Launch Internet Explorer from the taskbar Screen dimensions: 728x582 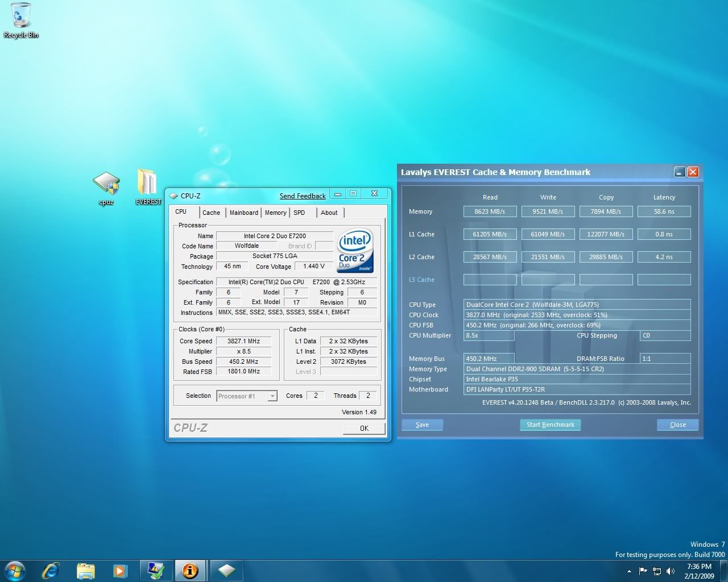pos(51,570)
